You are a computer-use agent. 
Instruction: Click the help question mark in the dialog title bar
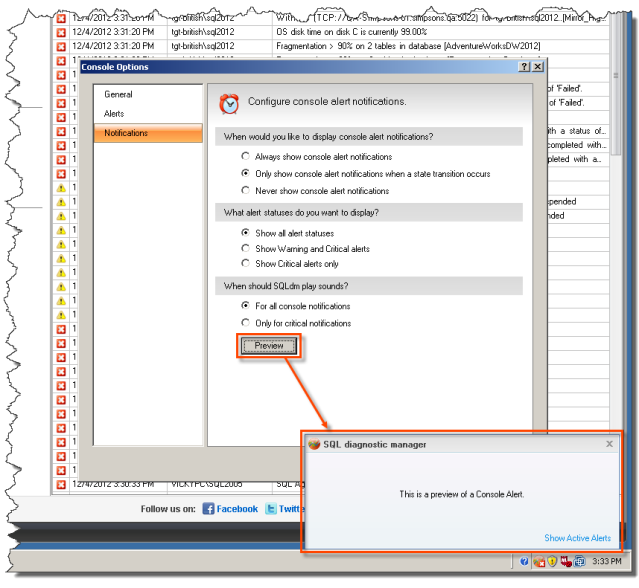pos(524,66)
